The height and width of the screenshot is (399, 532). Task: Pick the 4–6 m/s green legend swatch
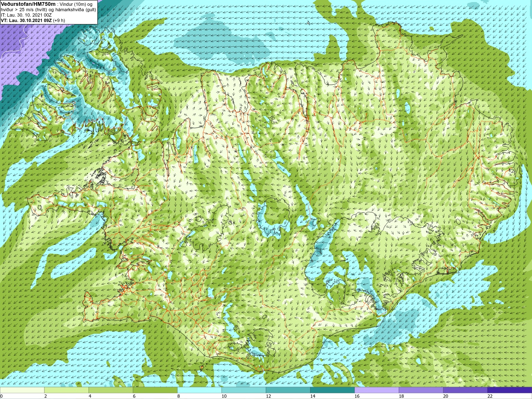pyautogui.click(x=111, y=390)
